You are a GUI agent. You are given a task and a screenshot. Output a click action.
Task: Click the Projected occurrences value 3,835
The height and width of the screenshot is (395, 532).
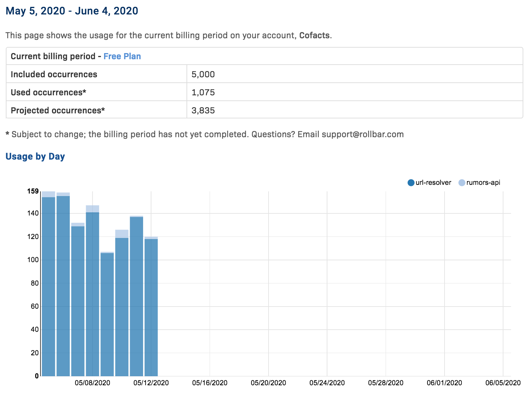pos(203,110)
